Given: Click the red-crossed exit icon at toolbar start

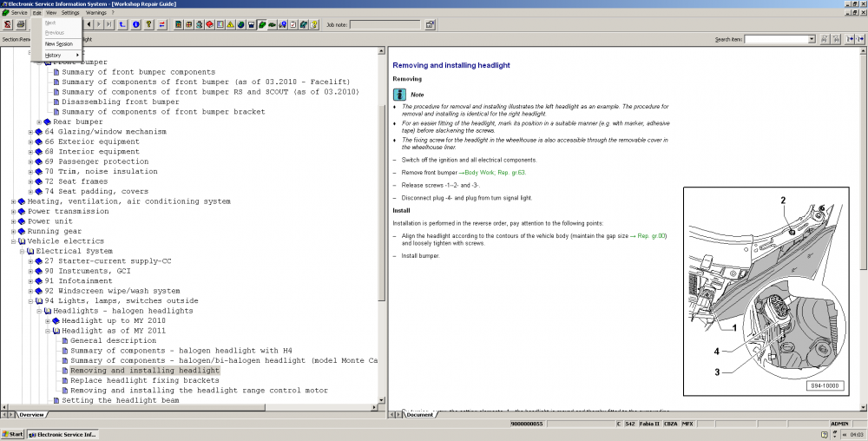Looking at the screenshot, I should [x=8, y=24].
